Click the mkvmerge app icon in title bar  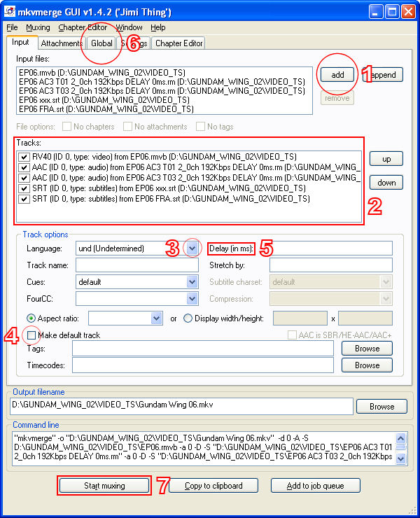coord(10,12)
